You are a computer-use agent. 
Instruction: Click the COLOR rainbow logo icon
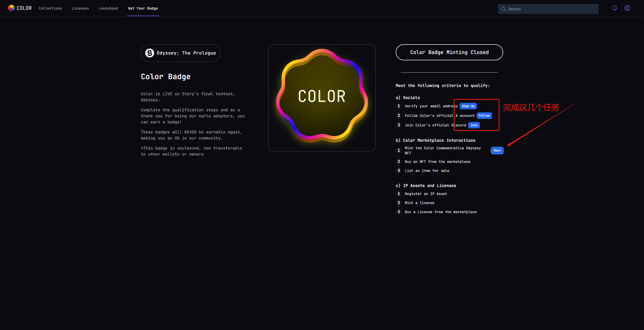click(11, 8)
